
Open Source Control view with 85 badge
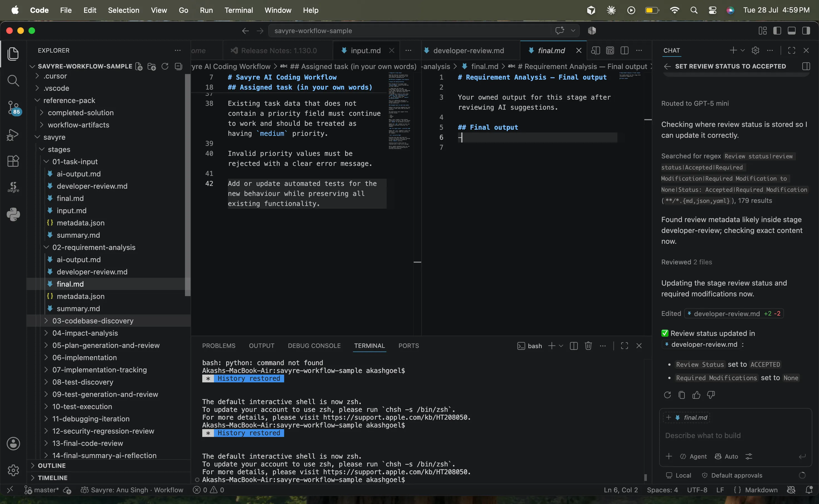pyautogui.click(x=13, y=108)
